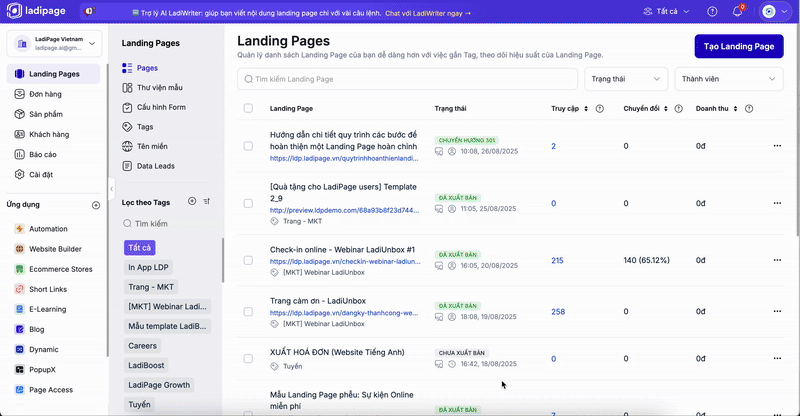Click traffic count '258' for Trang cảm ơn
Viewport: 800px width, 416px height.
pyautogui.click(x=558, y=312)
